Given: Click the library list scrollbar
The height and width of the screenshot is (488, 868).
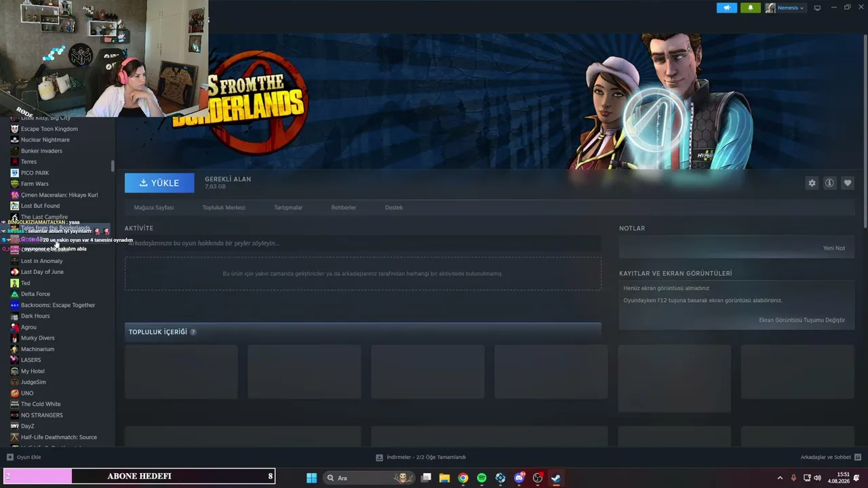Looking at the screenshot, I should pos(113,166).
